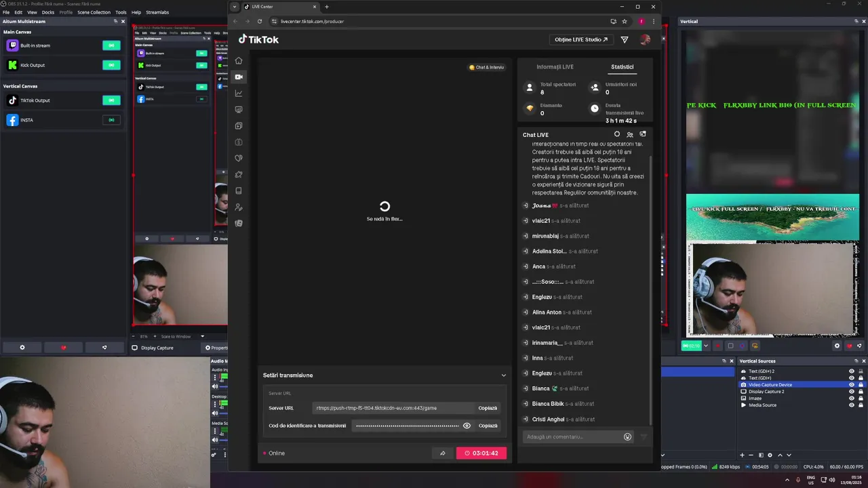
Task: Click the red heart button in Aitum Multistream
Action: (x=64, y=348)
